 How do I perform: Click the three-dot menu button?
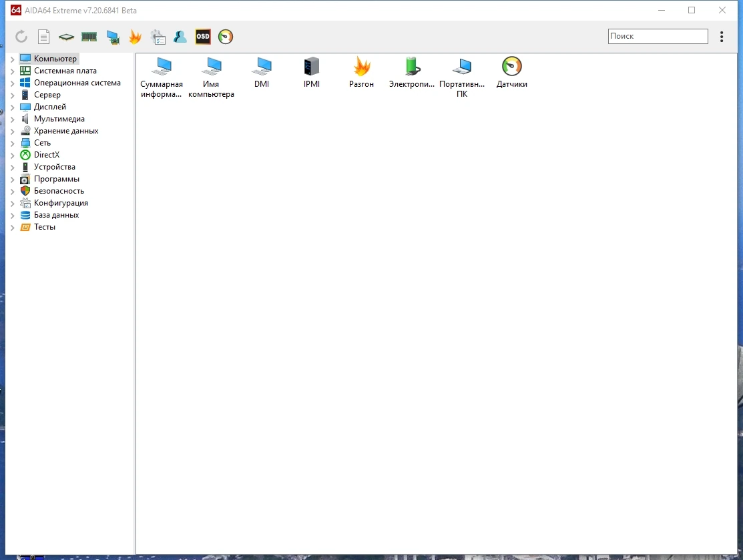[x=722, y=37]
